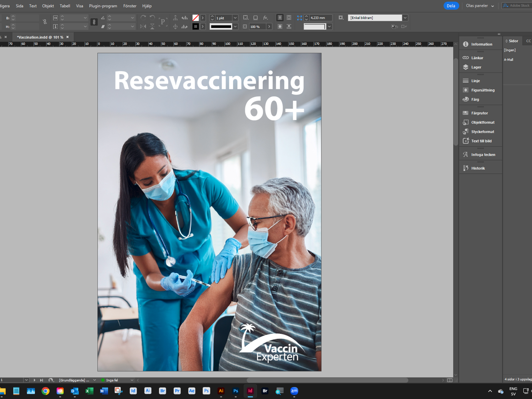Screen dimensions: 532x399
Task: Go to next page using the arrow button
Action: (x=34, y=380)
